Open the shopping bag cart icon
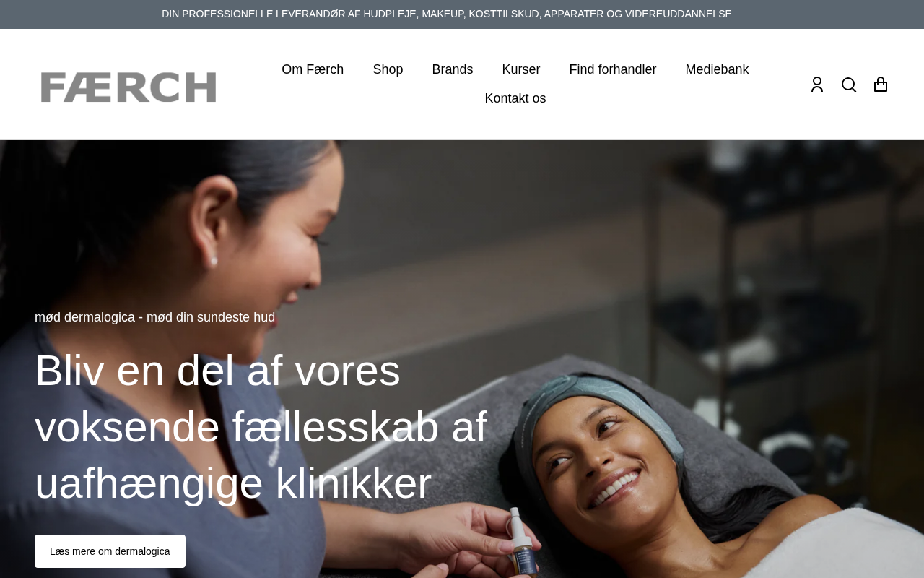 click(881, 85)
